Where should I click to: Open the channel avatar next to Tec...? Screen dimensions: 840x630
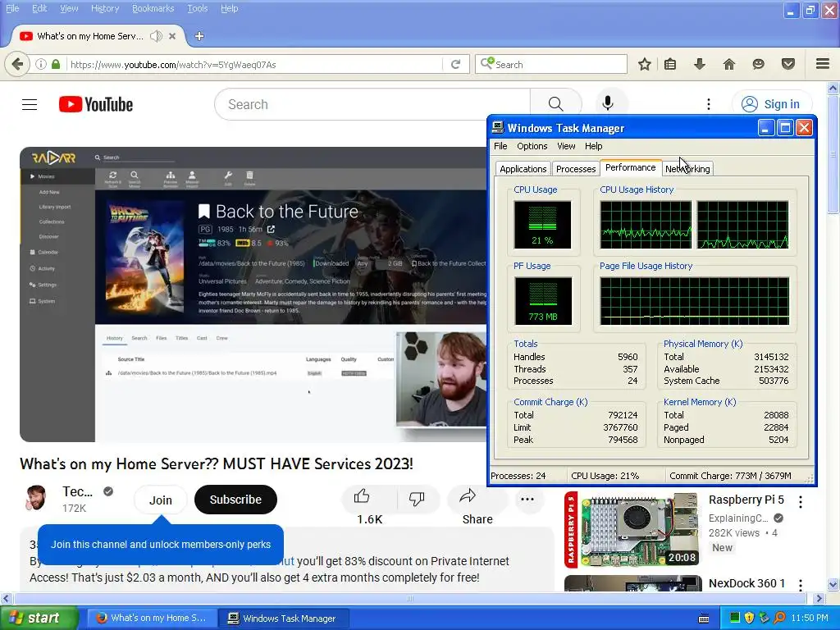(x=35, y=499)
